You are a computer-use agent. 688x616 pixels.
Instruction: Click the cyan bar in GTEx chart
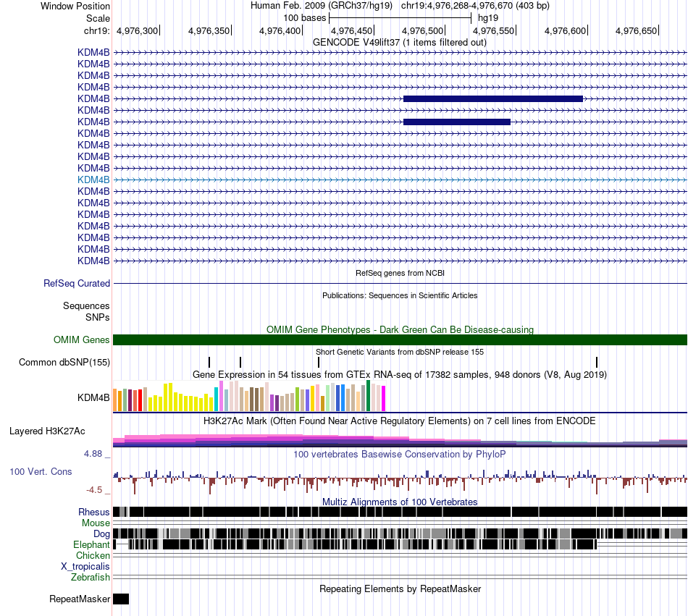[x=216, y=399]
